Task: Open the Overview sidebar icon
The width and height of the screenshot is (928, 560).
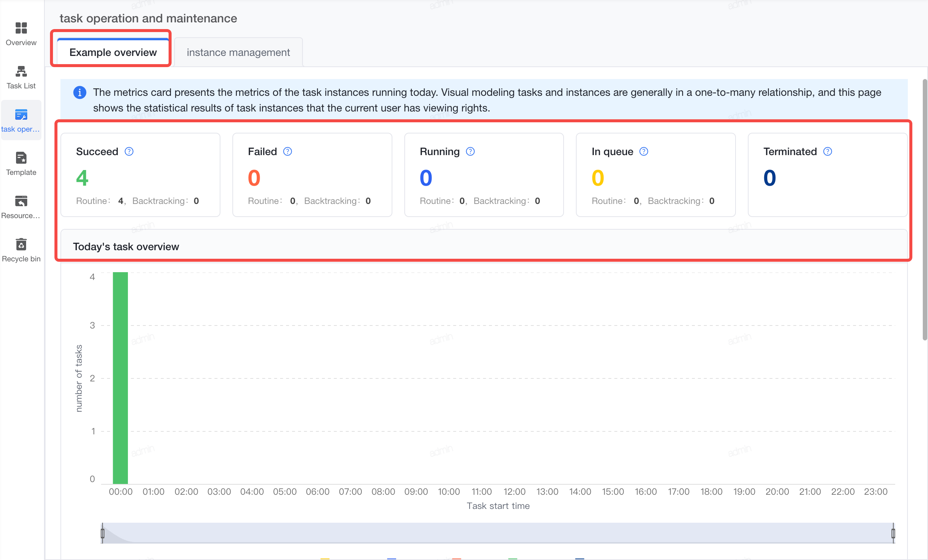Action: tap(21, 28)
